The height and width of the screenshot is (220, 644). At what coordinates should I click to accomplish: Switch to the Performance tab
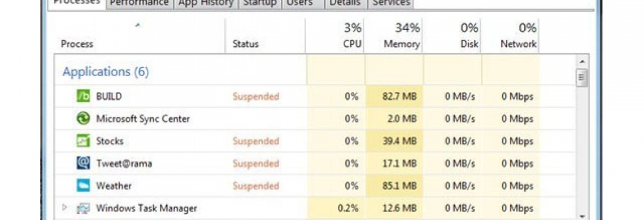(x=139, y=3)
